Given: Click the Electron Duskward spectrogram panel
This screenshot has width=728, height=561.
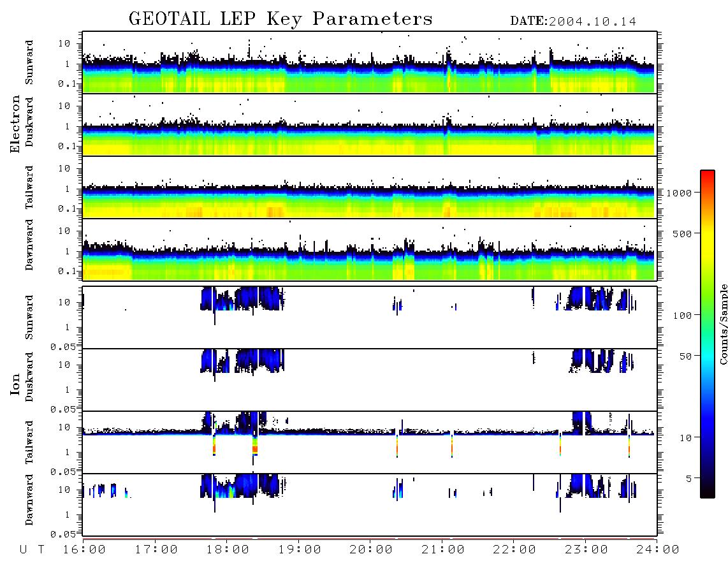Looking at the screenshot, I should (370, 124).
